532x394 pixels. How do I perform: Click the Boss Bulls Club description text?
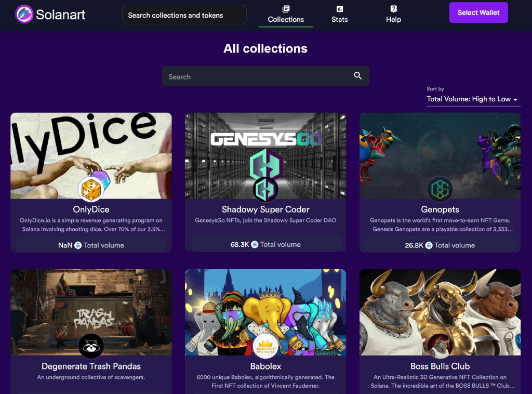pos(443,382)
